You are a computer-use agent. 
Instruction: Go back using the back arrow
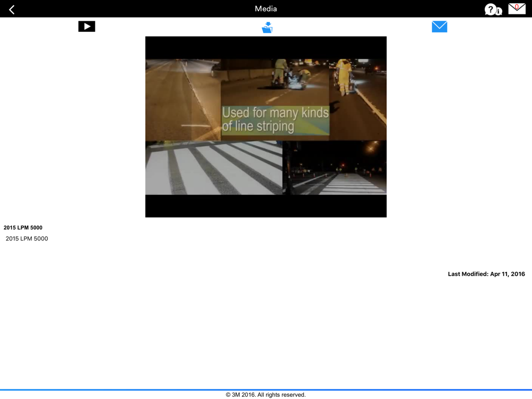pos(12,10)
